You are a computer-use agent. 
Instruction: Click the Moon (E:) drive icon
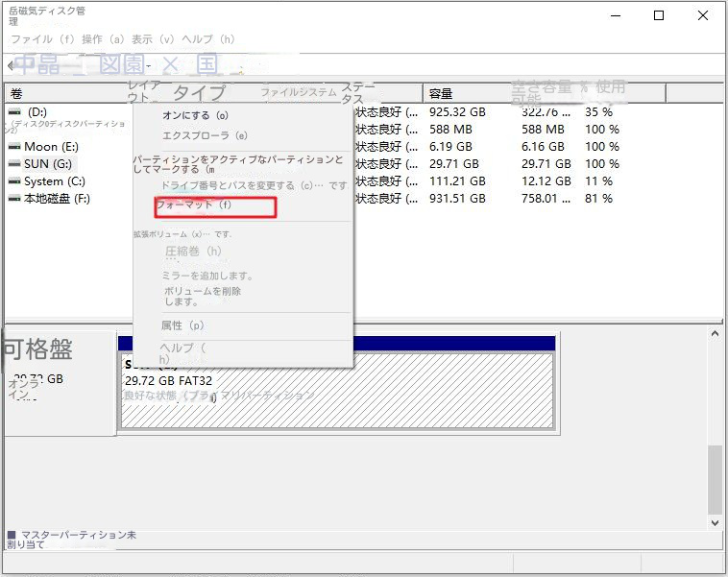click(x=14, y=147)
